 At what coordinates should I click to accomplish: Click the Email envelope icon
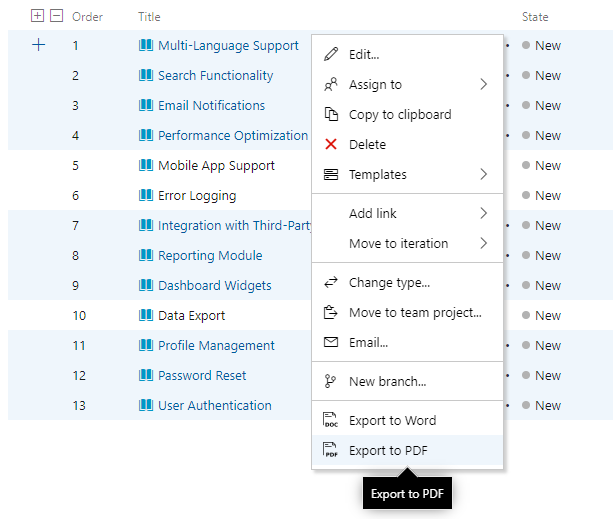point(331,343)
